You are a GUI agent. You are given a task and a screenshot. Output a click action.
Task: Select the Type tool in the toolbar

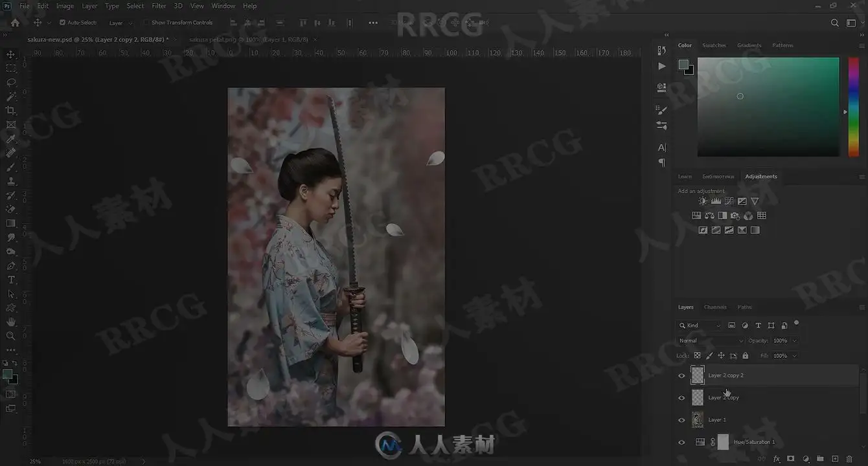click(x=11, y=280)
